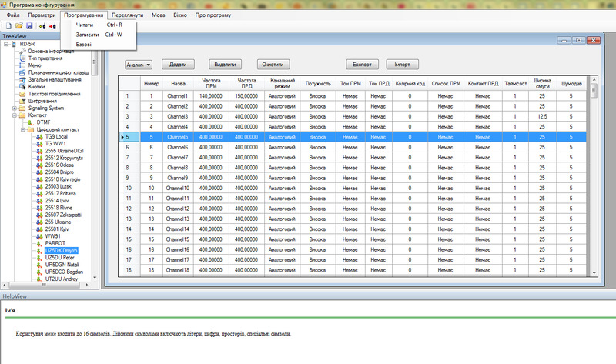
Task: Select the TG WW1 tree item
Action: (55, 144)
